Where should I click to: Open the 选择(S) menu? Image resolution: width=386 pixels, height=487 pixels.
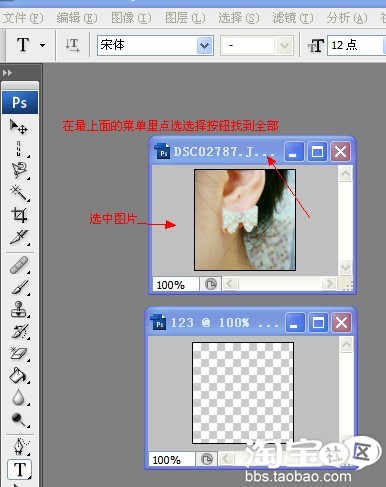[239, 18]
